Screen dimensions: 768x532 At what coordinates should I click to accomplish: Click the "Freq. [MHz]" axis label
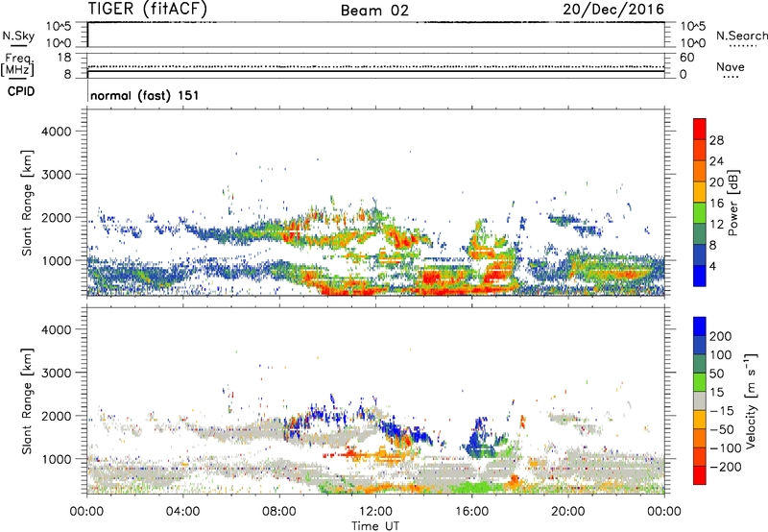17,64
